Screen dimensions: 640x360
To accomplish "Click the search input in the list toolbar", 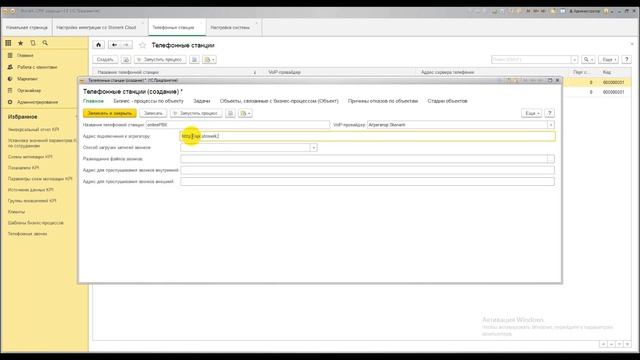I will 531,60.
